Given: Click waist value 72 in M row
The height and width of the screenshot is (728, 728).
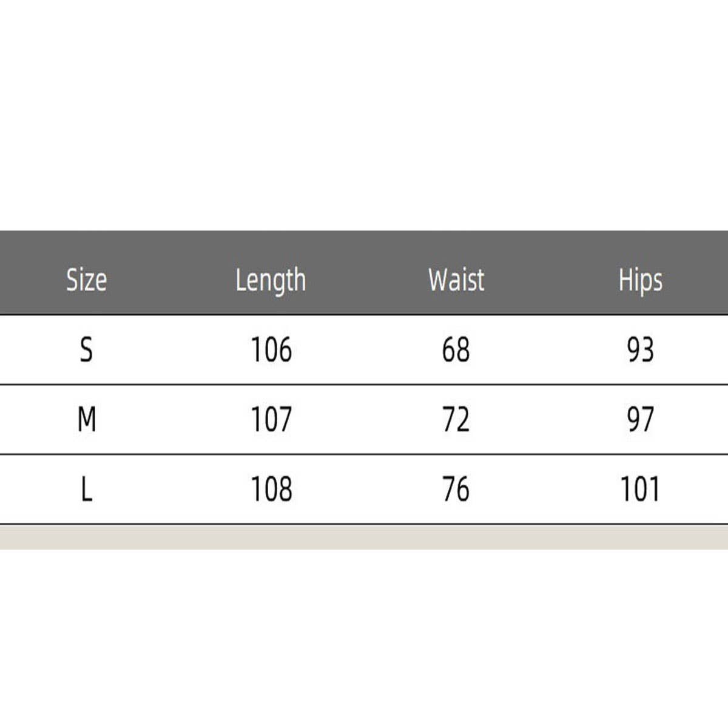Looking at the screenshot, I should 456,419.
